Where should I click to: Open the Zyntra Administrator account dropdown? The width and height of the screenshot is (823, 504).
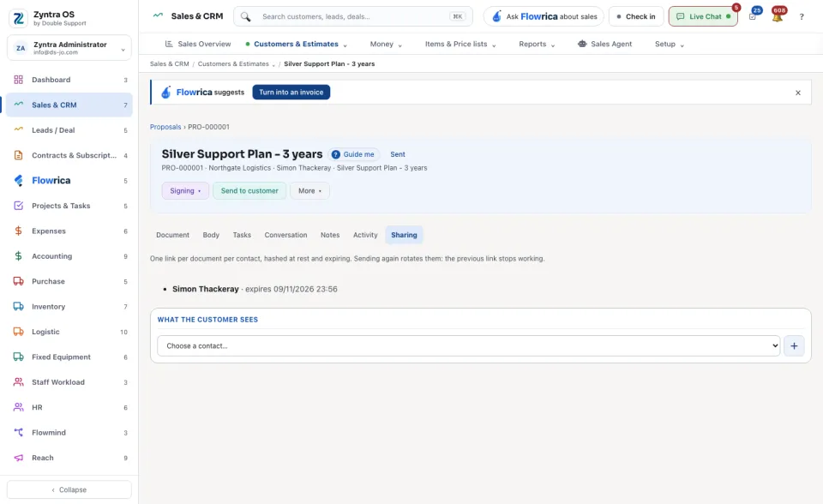[69, 48]
